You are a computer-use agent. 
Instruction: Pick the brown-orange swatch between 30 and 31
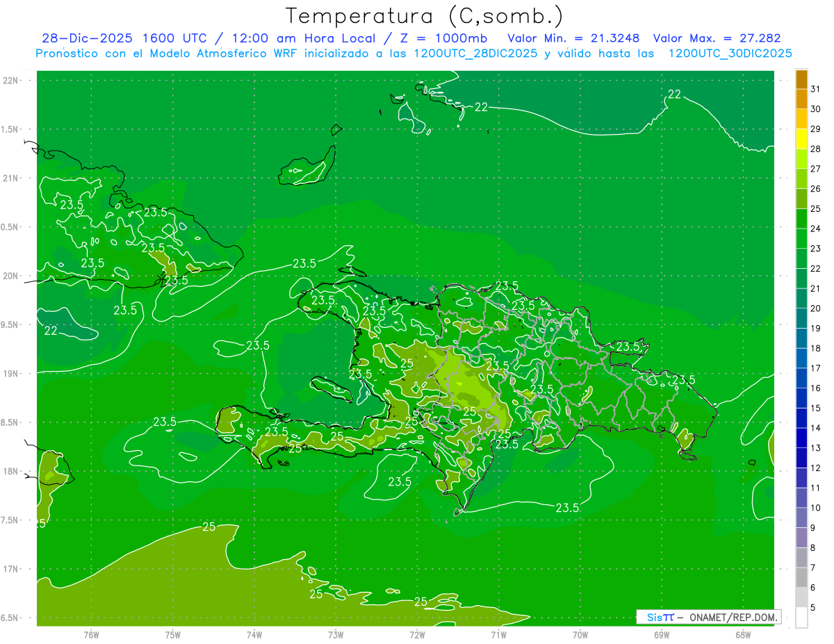(801, 99)
